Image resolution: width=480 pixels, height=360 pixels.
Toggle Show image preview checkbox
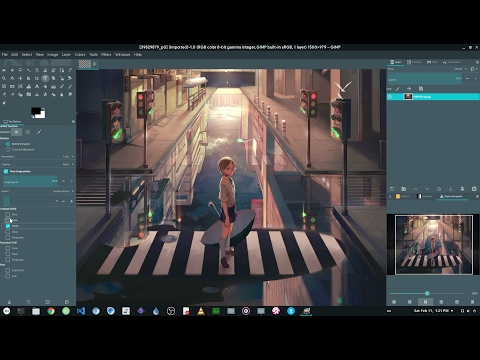(x=6, y=171)
